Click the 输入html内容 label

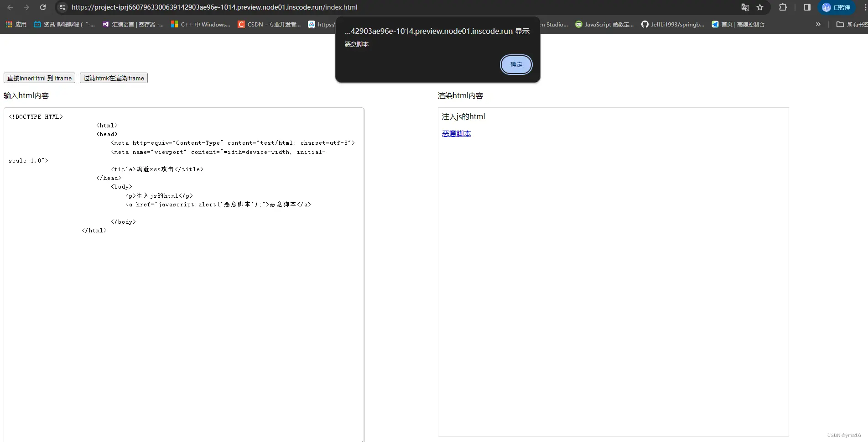(x=26, y=95)
